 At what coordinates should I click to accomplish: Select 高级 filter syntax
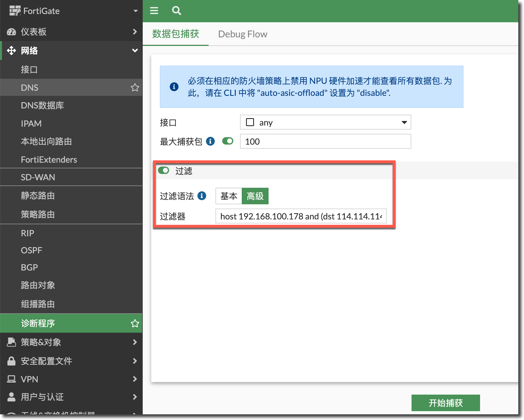(255, 196)
